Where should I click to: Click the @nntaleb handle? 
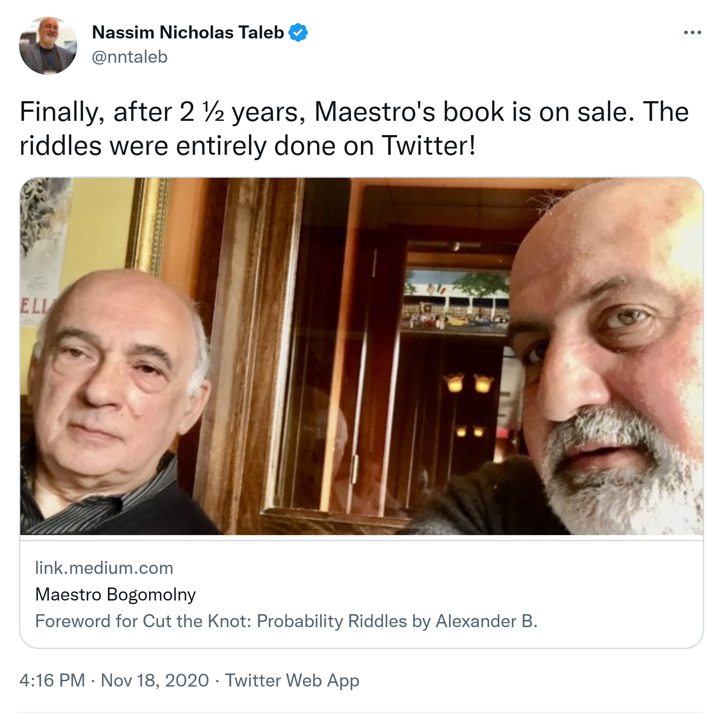point(130,57)
